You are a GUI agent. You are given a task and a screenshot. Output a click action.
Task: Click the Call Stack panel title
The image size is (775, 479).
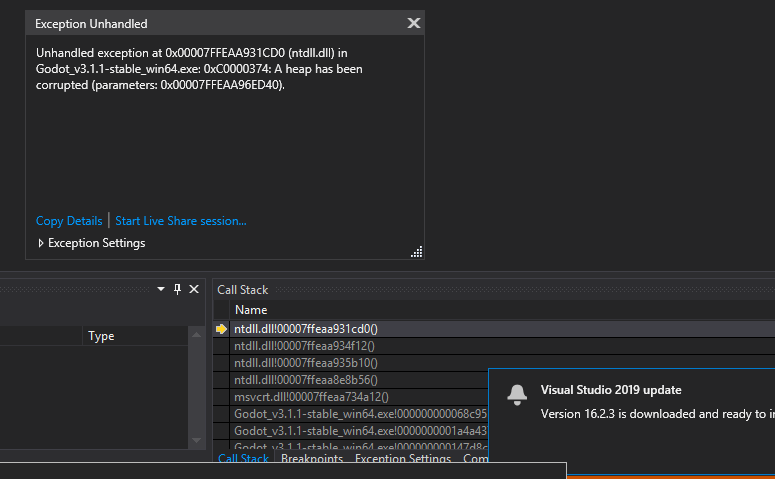[x=243, y=290]
